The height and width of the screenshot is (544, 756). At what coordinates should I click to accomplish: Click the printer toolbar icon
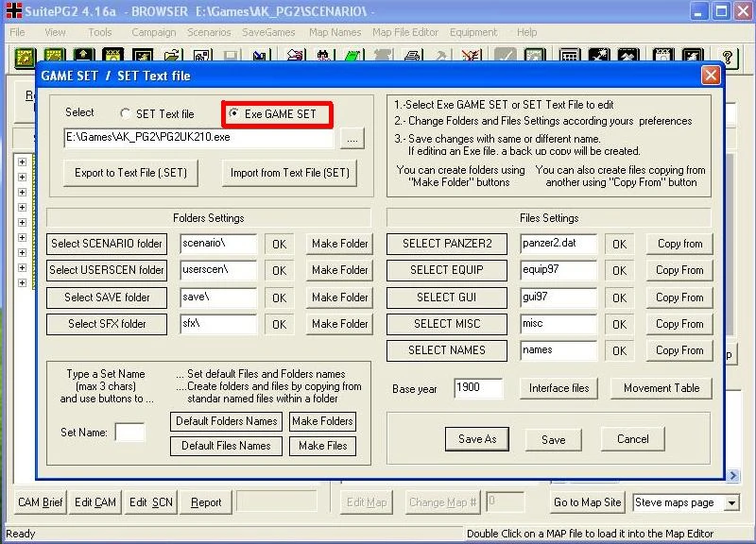pyautogui.click(x=412, y=56)
